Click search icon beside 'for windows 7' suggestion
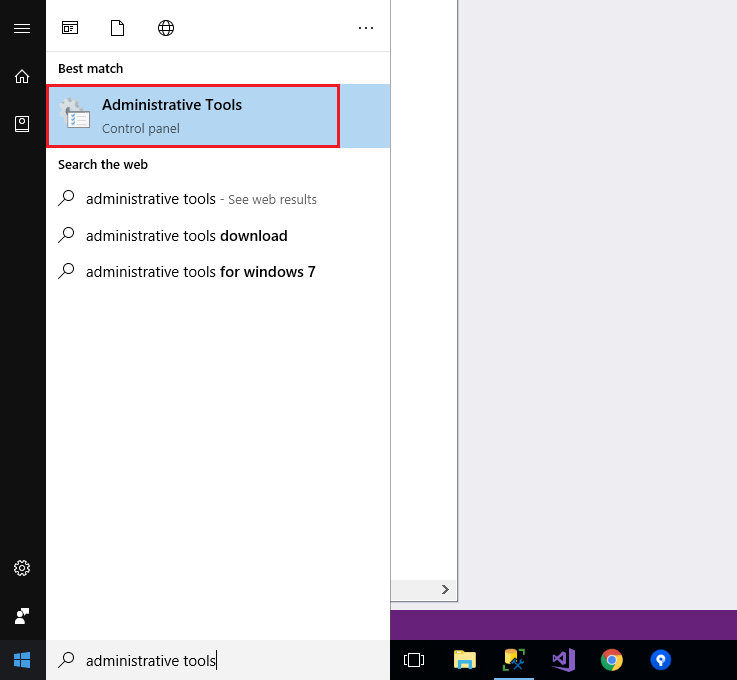 click(x=66, y=271)
